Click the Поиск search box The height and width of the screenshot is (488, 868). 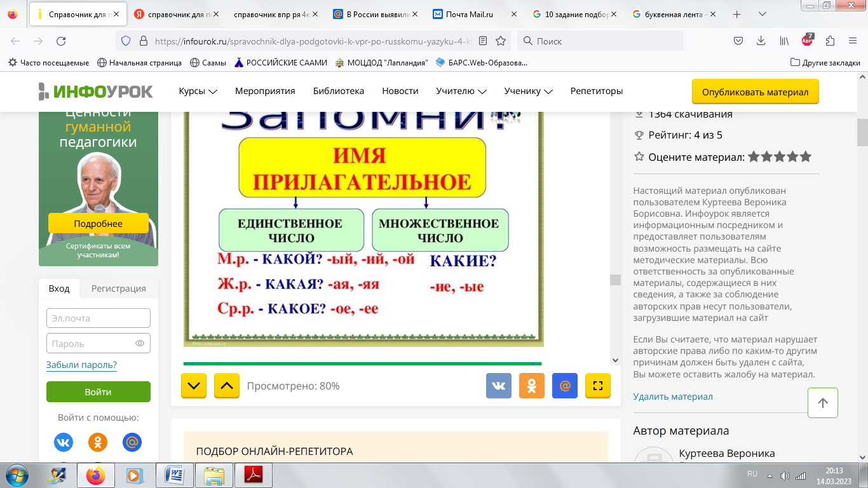pos(600,41)
